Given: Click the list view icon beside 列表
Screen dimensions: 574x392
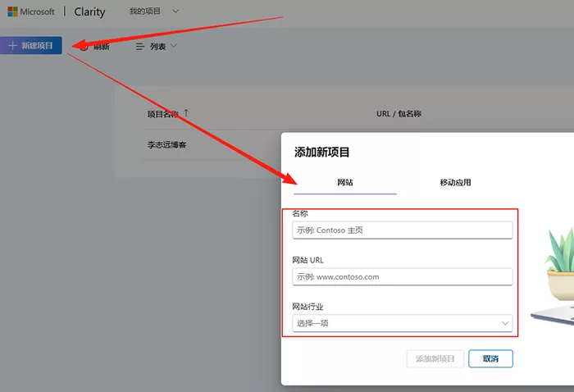Looking at the screenshot, I should click(140, 47).
